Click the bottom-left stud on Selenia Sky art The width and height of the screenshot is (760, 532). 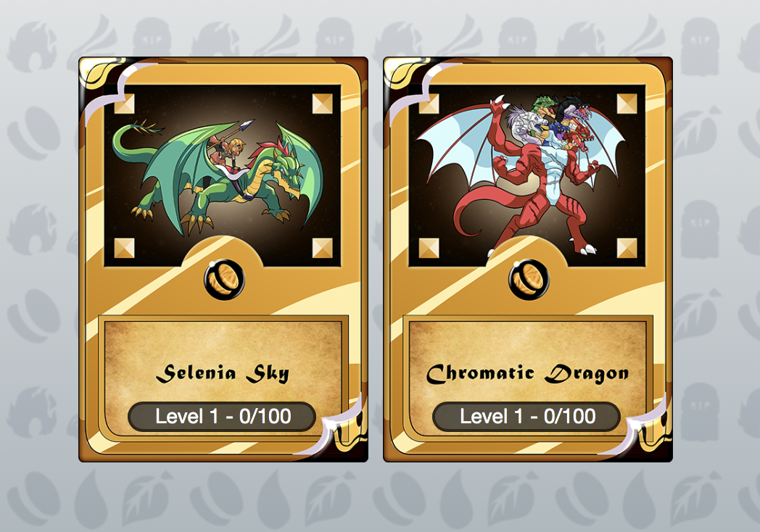pos(124,248)
